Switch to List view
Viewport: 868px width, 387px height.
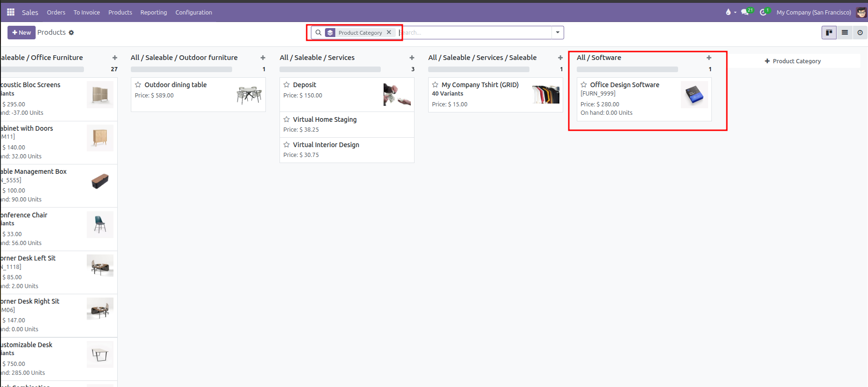(845, 32)
